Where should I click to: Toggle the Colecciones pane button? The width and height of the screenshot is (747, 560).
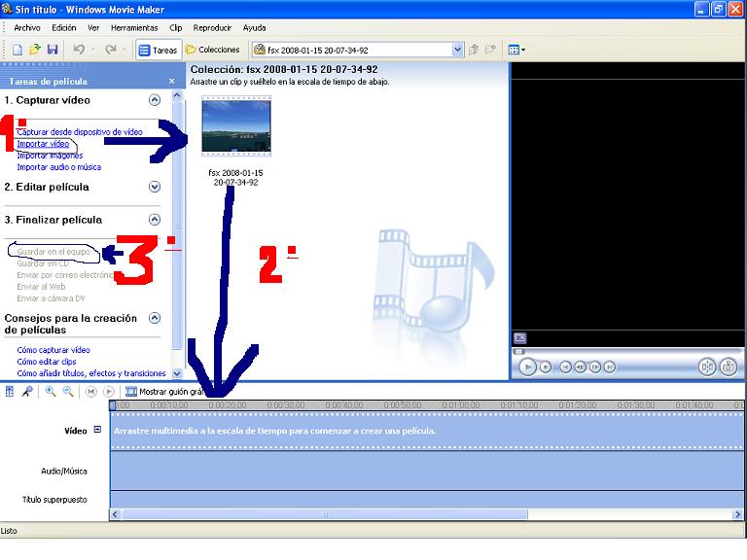[x=213, y=50]
